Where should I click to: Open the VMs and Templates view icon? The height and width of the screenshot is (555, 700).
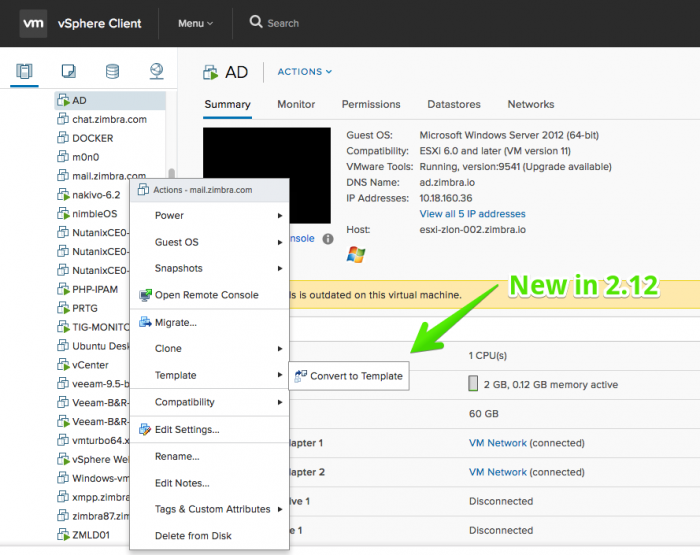pos(68,71)
